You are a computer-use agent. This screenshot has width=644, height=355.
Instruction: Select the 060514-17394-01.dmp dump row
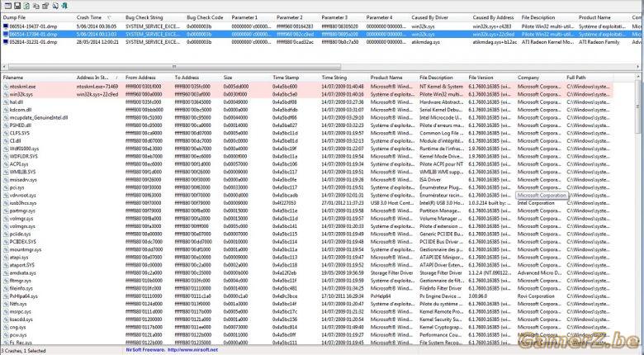[x=322, y=34]
